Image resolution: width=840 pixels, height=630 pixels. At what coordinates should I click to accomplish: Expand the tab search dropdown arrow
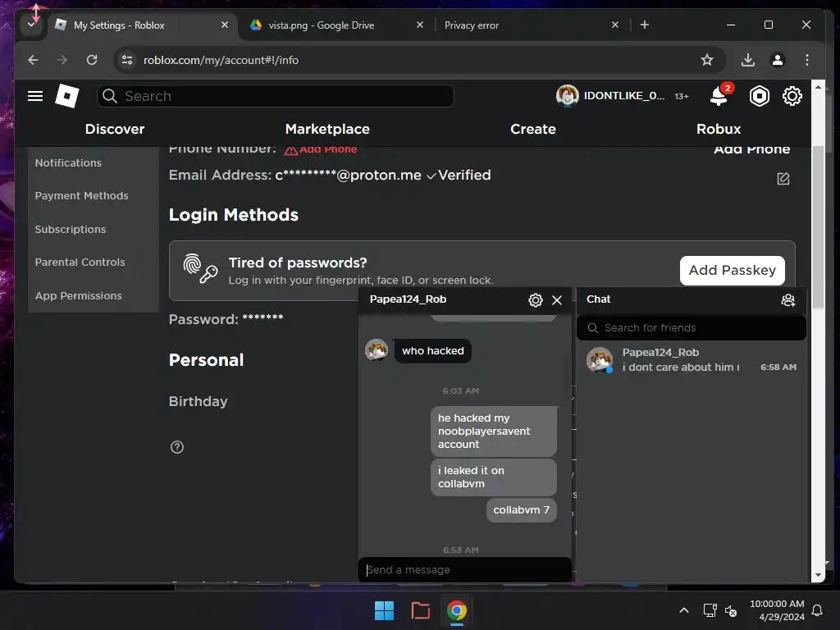click(32, 25)
